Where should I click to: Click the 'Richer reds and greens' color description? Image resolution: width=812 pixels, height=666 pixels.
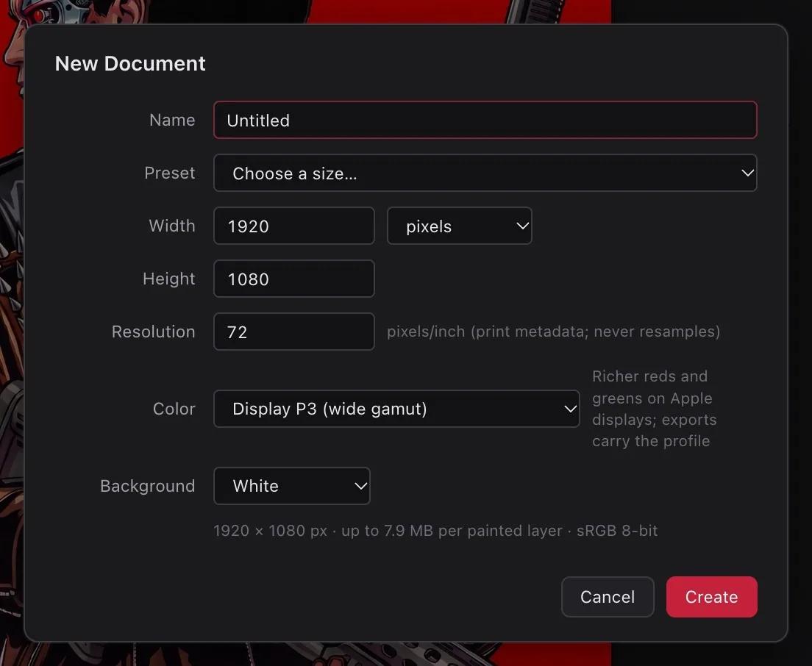654,408
